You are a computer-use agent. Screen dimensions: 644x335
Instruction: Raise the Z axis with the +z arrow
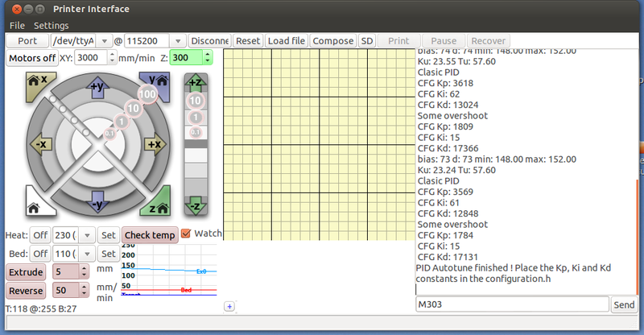coord(195,81)
